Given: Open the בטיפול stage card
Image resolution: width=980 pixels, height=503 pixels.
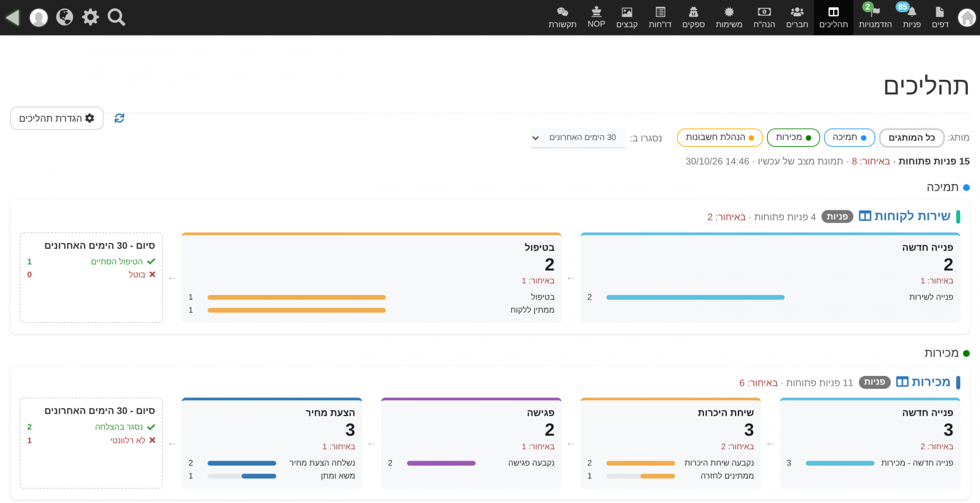Looking at the screenshot, I should point(372,277).
